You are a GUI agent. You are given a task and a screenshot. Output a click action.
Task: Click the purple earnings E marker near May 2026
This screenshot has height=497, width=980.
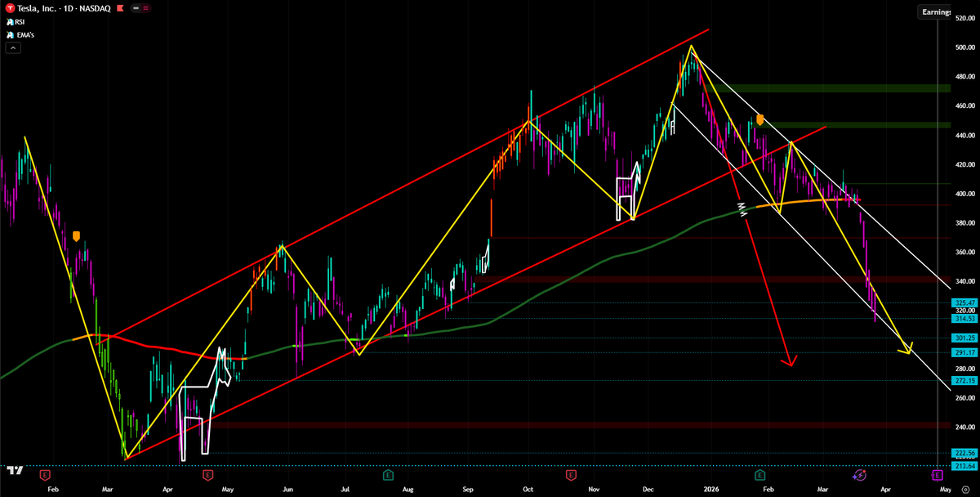click(937, 474)
